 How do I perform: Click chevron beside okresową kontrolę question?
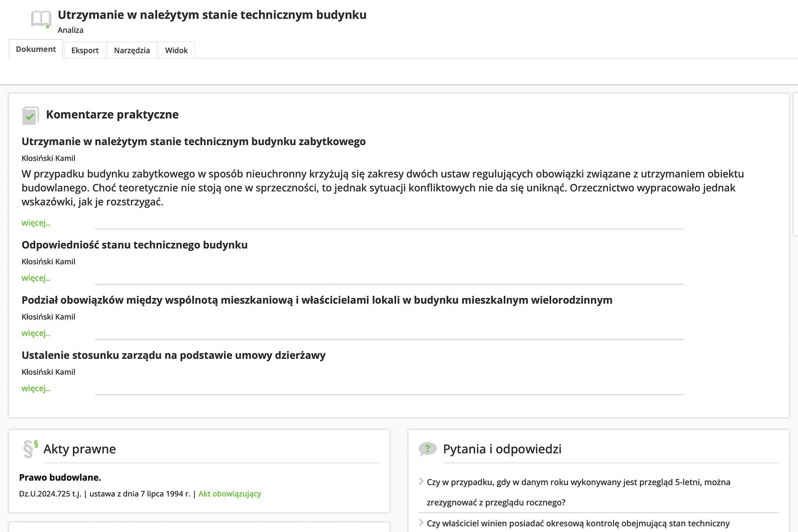pyautogui.click(x=421, y=523)
